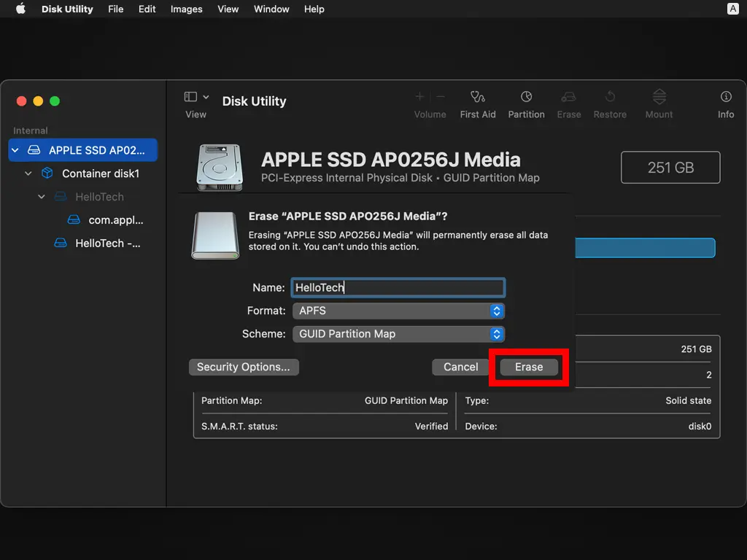Open the Window menu
This screenshot has width=747, height=560.
[271, 9]
